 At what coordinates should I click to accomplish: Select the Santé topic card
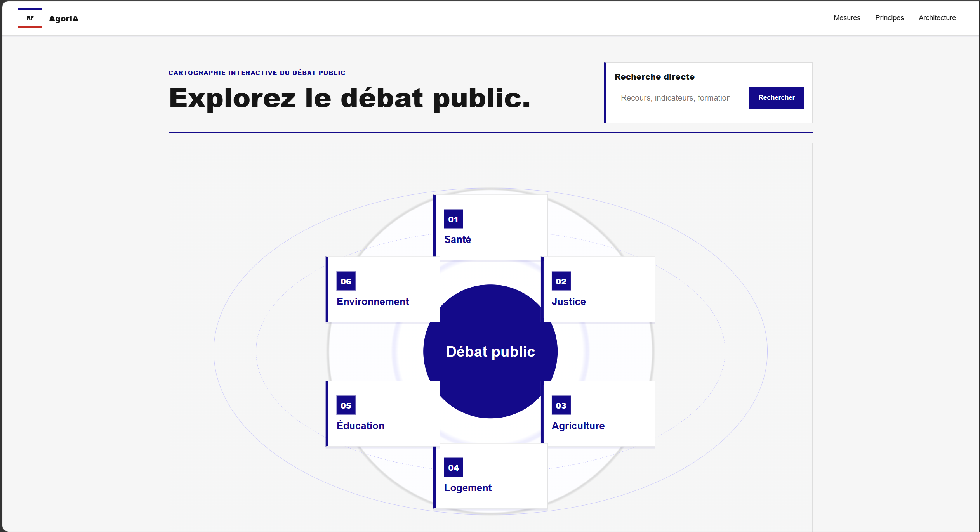click(x=490, y=227)
